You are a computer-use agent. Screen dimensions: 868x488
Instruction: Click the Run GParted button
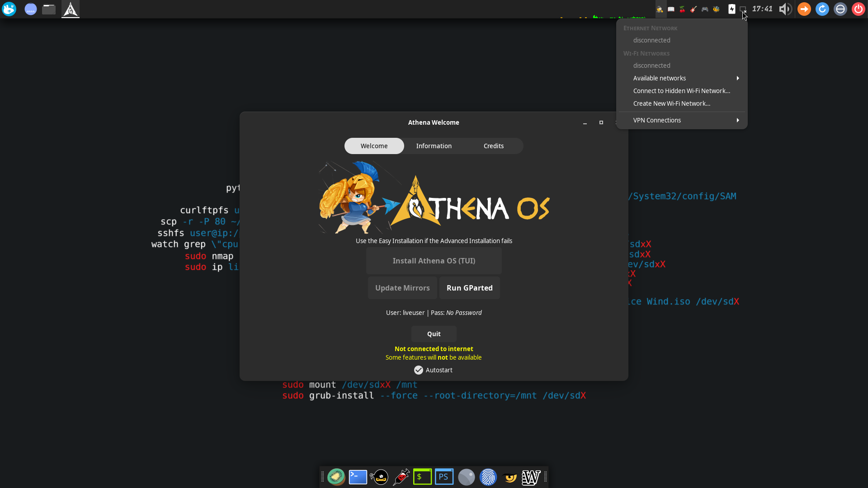470,288
